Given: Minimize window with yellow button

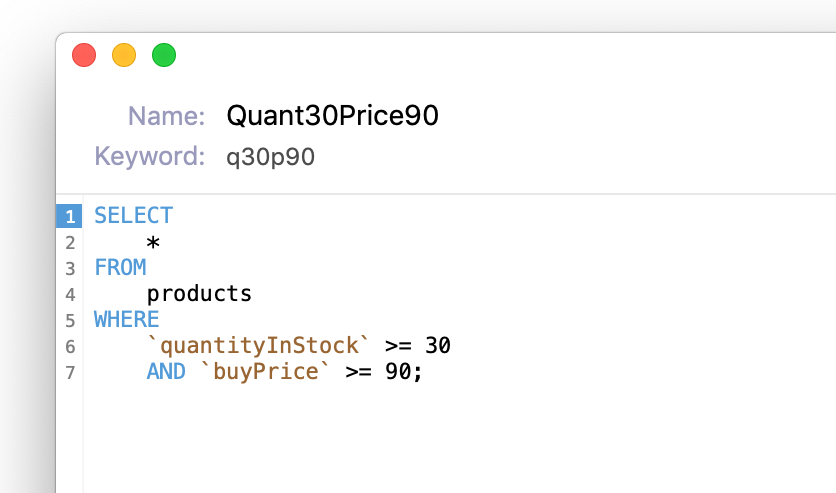Looking at the screenshot, I should pos(124,55).
